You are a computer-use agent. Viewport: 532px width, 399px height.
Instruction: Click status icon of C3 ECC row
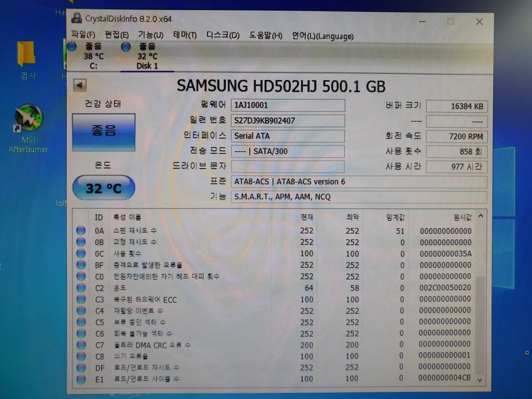pyautogui.click(x=81, y=299)
